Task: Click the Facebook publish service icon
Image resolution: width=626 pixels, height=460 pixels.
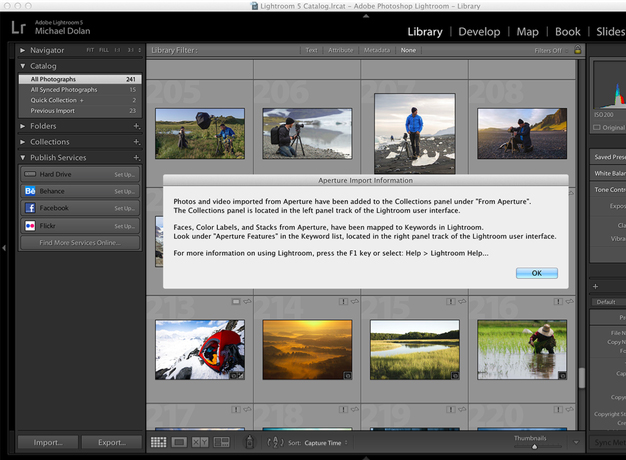Action: click(30, 208)
